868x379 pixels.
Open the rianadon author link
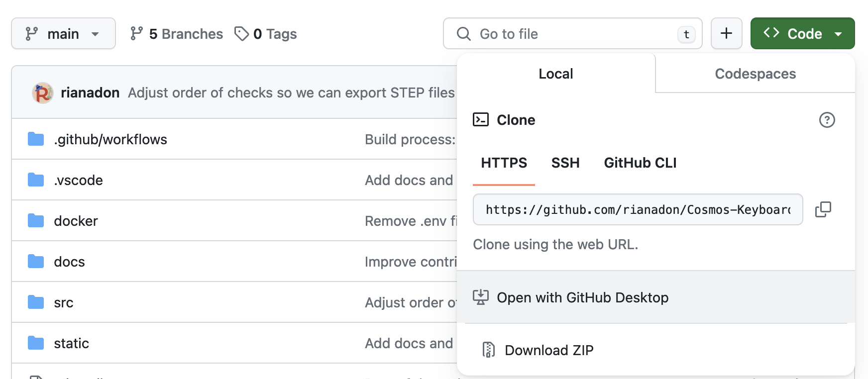pyautogui.click(x=90, y=93)
